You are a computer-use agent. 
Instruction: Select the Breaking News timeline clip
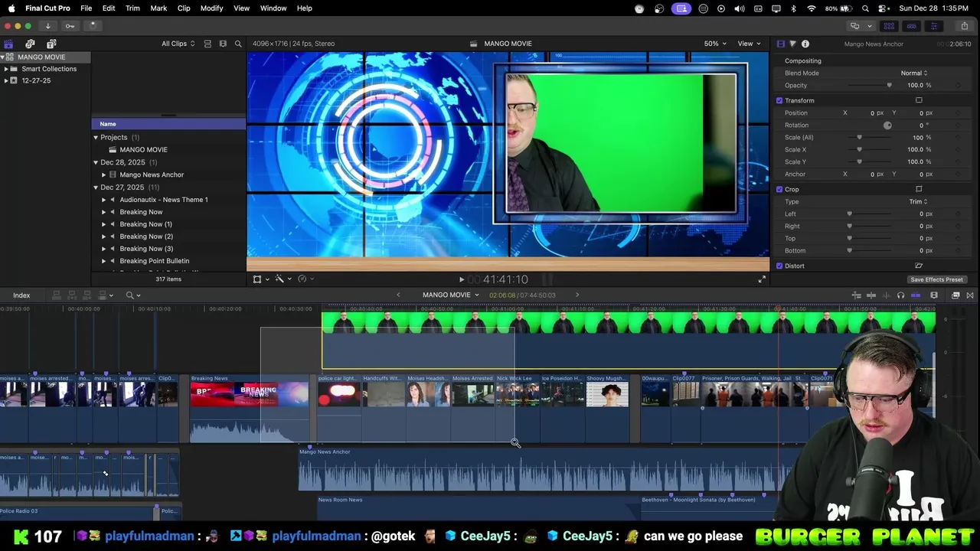[250, 409]
